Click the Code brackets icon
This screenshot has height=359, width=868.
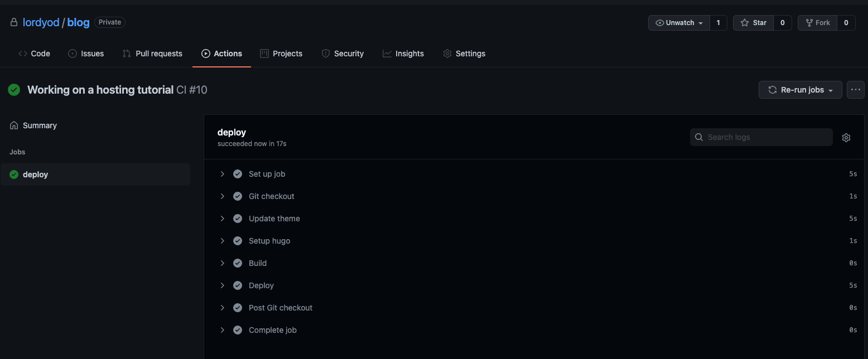22,53
